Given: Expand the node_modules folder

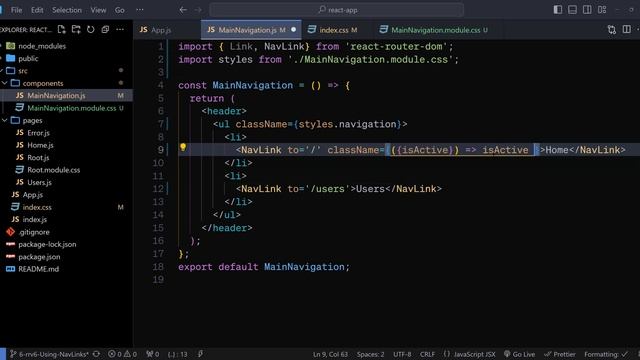Looking at the screenshot, I should (x=42, y=46).
